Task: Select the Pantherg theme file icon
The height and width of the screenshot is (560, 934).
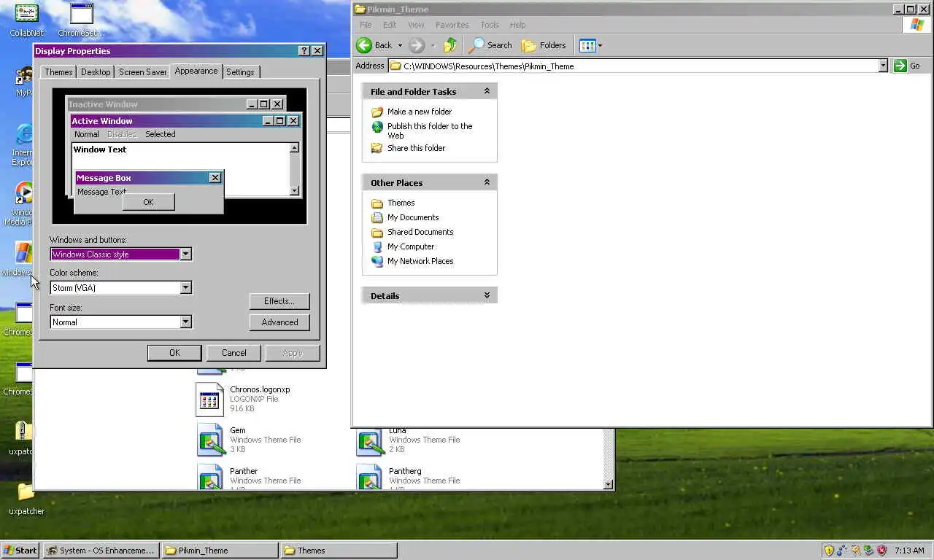Action: (x=369, y=477)
